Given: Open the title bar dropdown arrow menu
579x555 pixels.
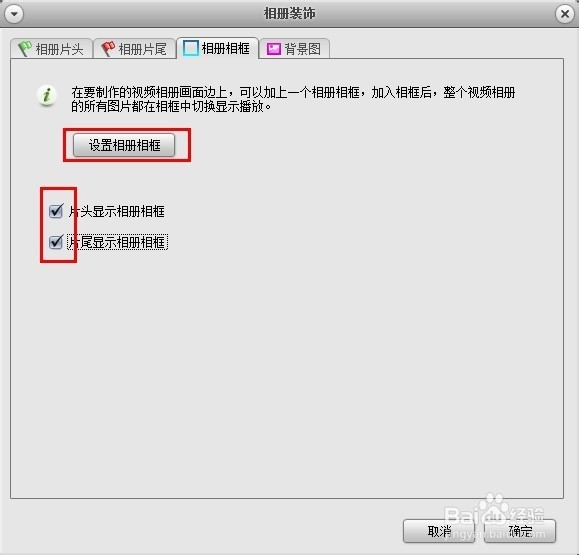Looking at the screenshot, I should (14, 14).
